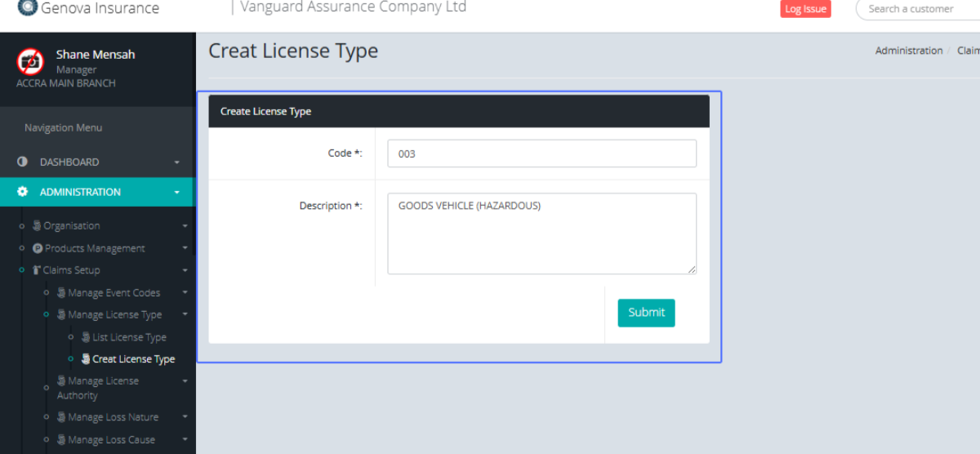Click the Log Issue button
The image size is (980, 454).
(804, 9)
